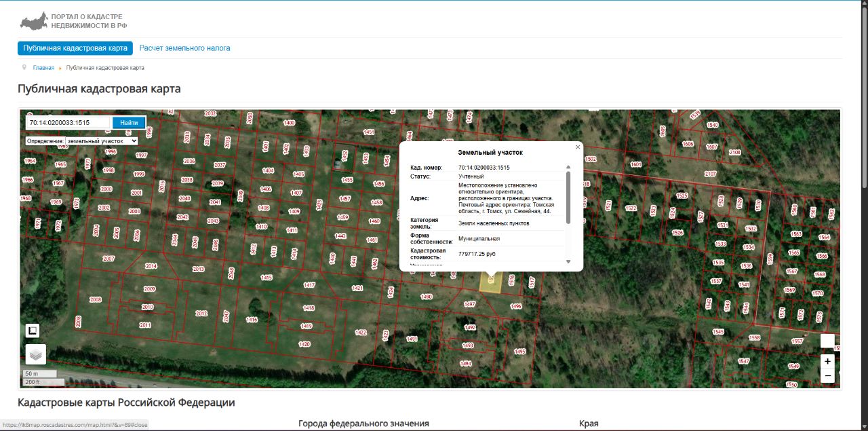Click the Края heading

[589, 424]
